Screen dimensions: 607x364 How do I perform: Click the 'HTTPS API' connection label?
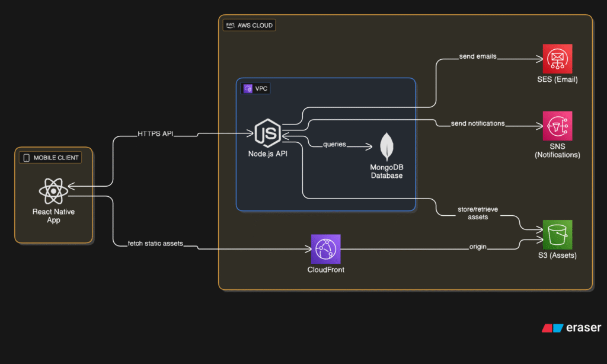coord(156,133)
